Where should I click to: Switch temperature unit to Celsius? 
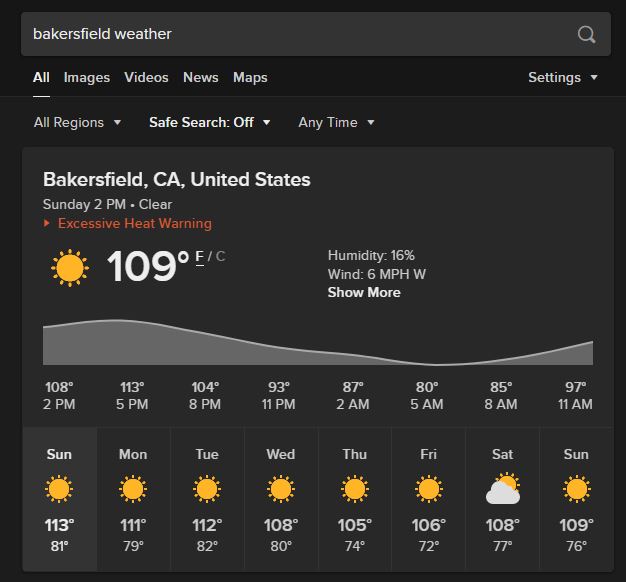[x=220, y=256]
